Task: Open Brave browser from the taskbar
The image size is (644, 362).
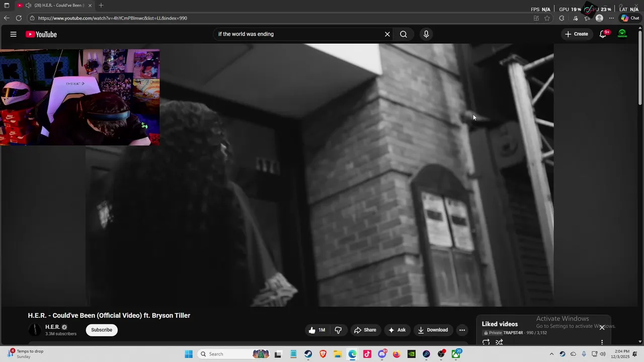Action: click(323, 354)
